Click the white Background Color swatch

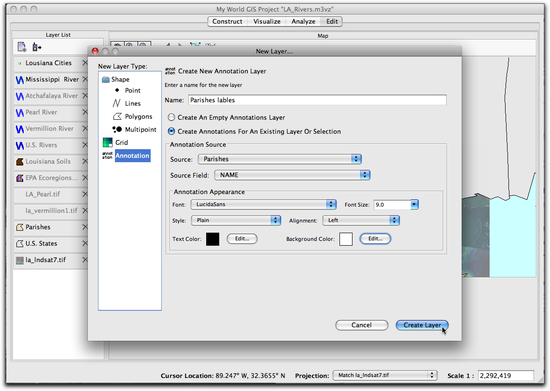click(x=346, y=239)
